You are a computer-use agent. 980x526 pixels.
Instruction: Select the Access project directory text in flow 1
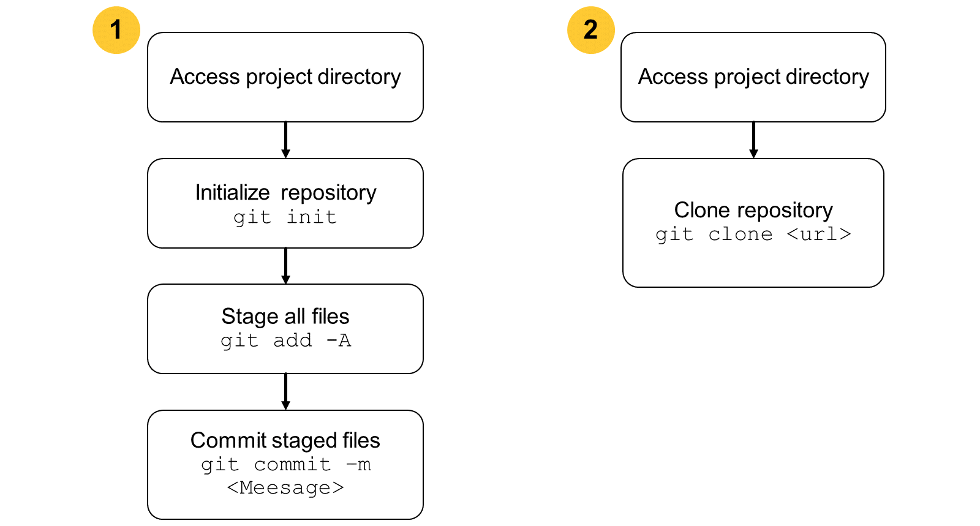pos(285,77)
